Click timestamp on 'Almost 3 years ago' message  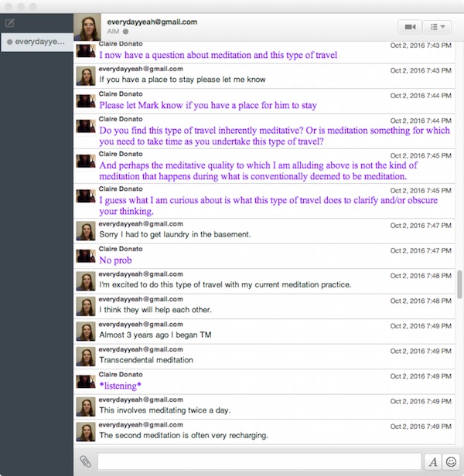coord(421,326)
